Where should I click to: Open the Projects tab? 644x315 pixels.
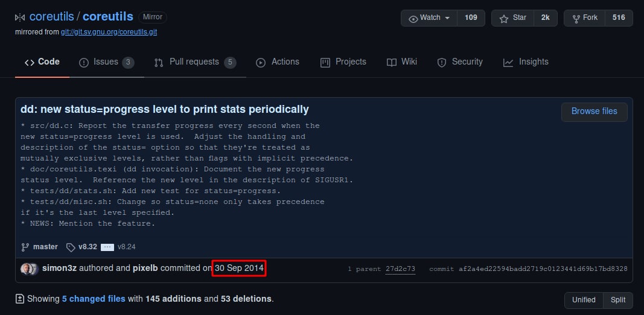(x=343, y=62)
